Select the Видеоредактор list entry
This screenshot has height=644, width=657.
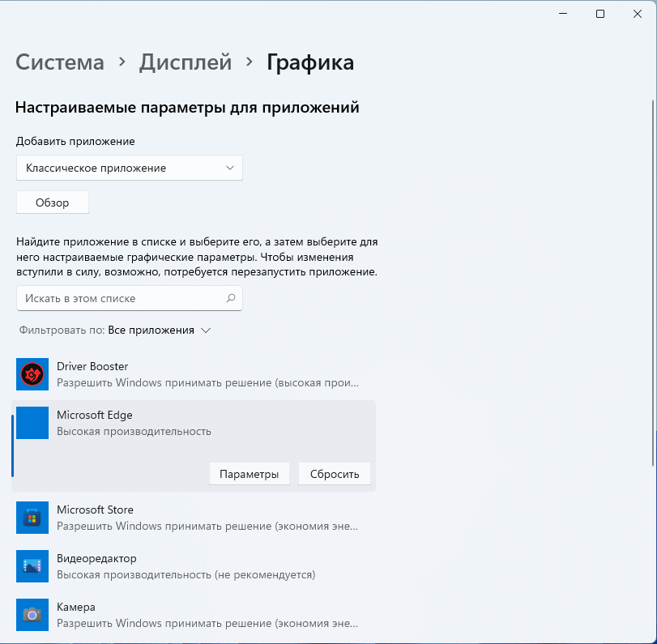point(194,566)
